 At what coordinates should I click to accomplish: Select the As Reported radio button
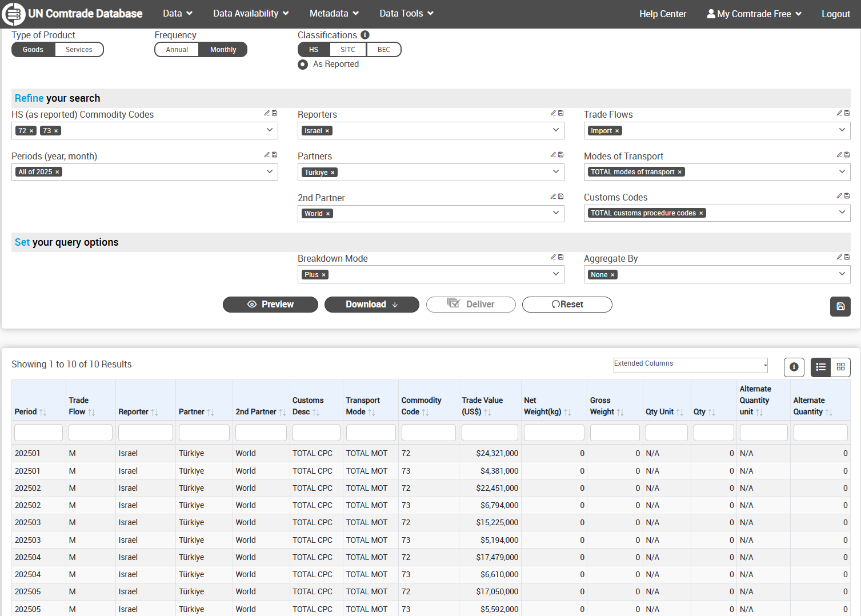[303, 65]
